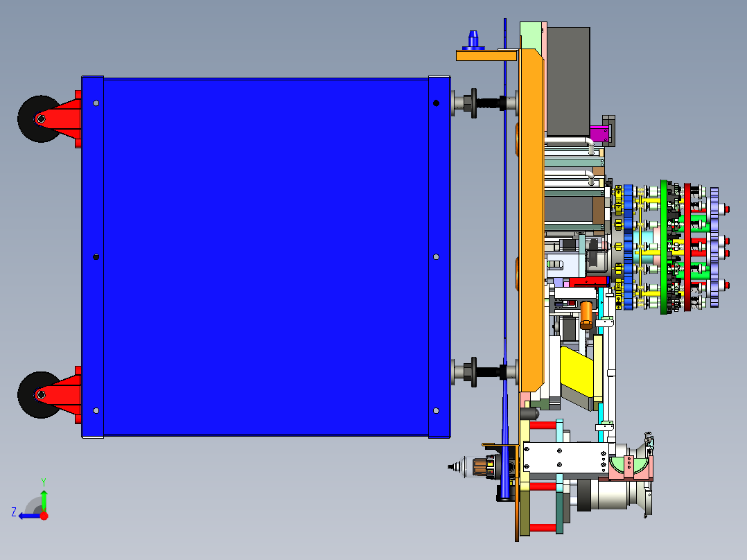Select the left blue vertical rail of cabinet
Image resolution: width=747 pixels, height=560 pixels.
[93, 257]
